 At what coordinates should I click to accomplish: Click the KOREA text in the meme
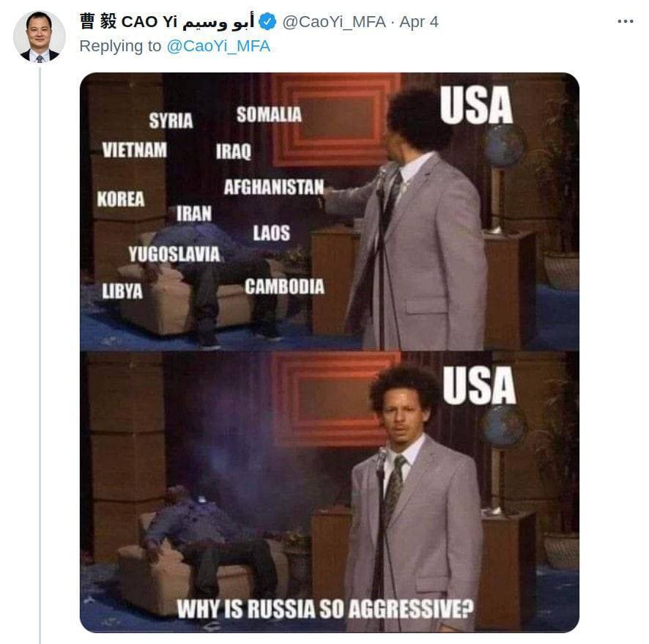120,199
